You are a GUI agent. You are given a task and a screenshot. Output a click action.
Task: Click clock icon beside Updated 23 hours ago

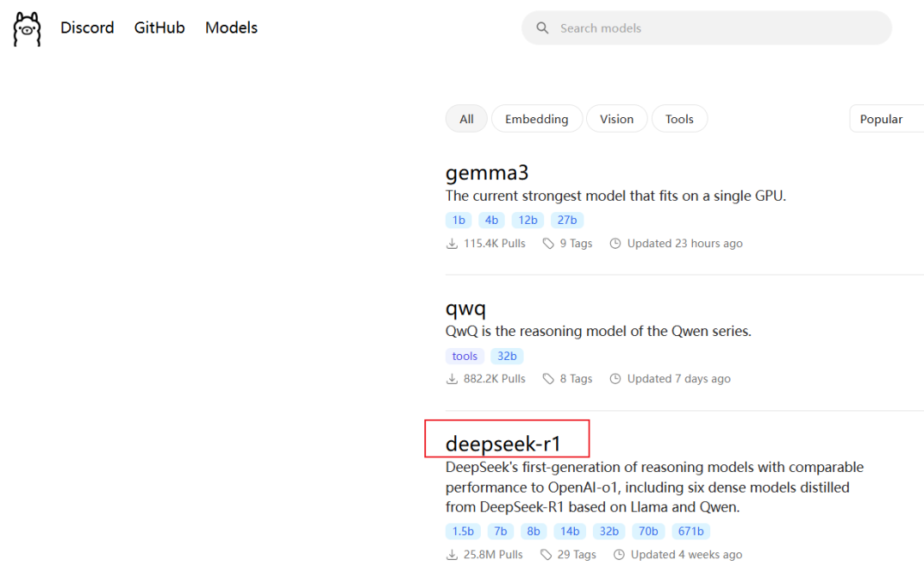(x=615, y=244)
